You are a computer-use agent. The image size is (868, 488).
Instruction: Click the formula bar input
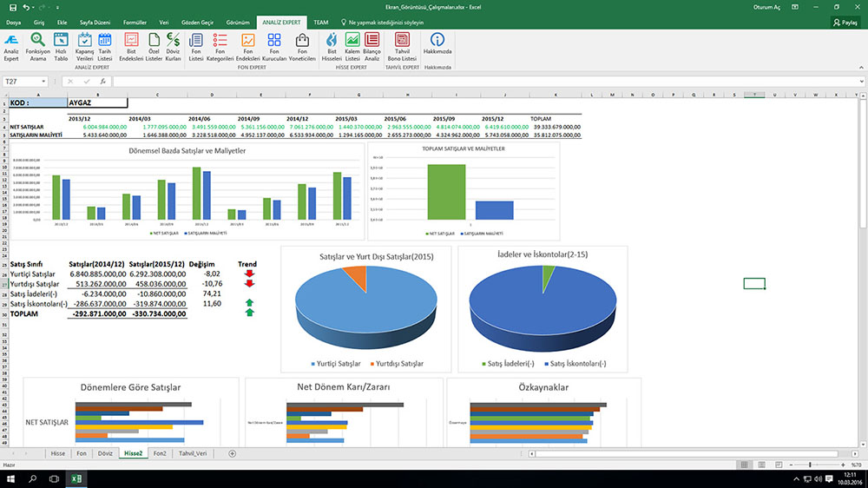click(x=484, y=82)
